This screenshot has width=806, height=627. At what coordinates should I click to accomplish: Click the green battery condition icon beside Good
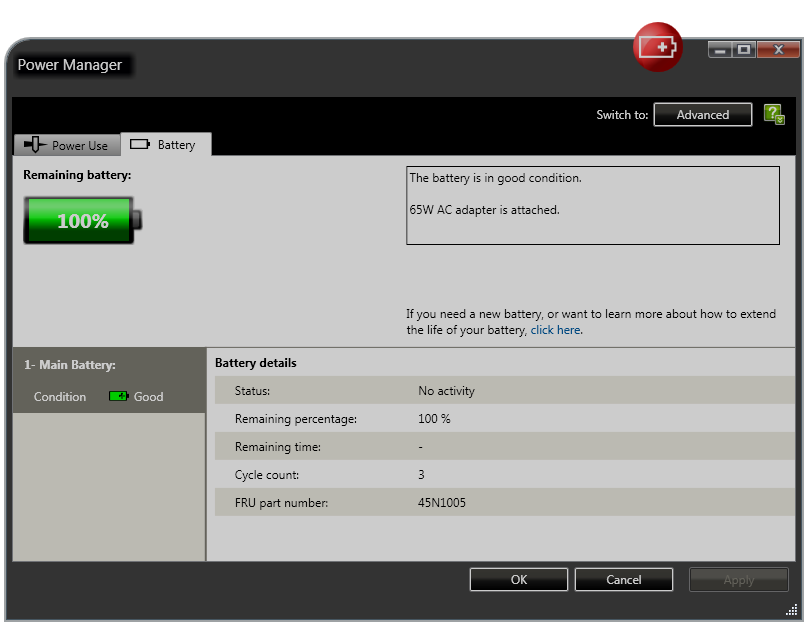[118, 396]
